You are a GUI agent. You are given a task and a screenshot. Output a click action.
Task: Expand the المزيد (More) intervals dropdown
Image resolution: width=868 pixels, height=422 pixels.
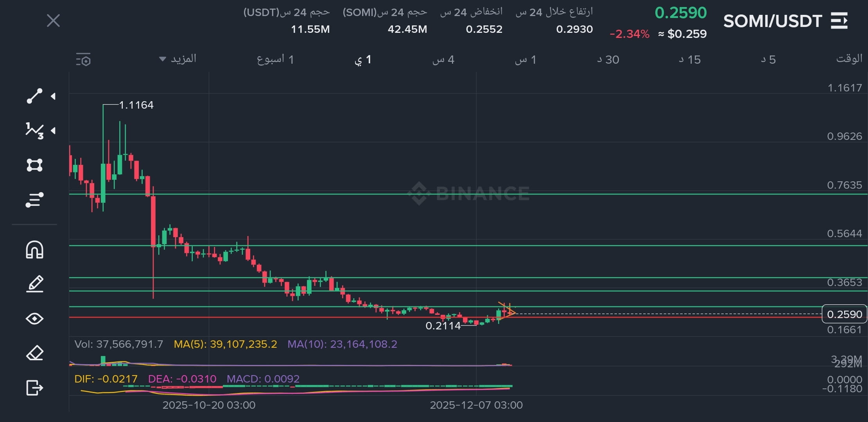[x=178, y=59]
